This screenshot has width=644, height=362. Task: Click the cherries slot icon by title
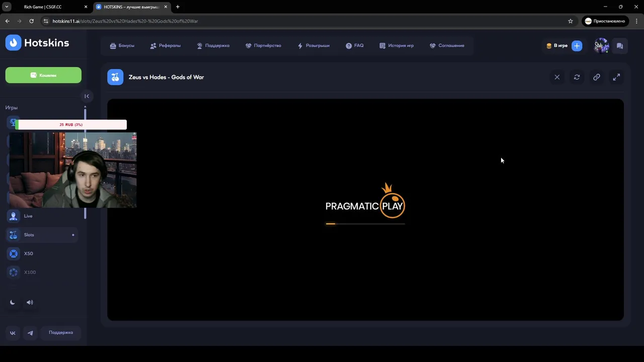115,77
